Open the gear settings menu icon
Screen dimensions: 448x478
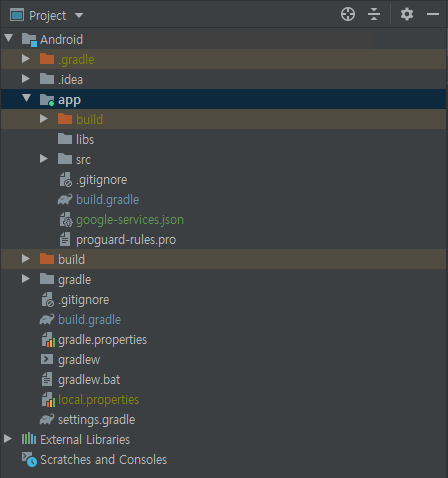click(x=407, y=14)
